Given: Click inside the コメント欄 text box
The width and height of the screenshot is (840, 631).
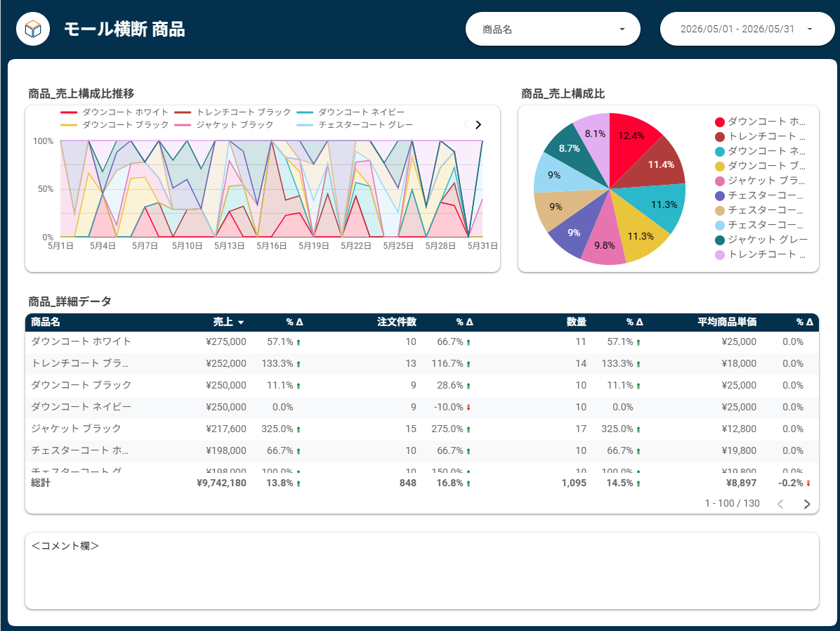Looking at the screenshot, I should [421, 571].
